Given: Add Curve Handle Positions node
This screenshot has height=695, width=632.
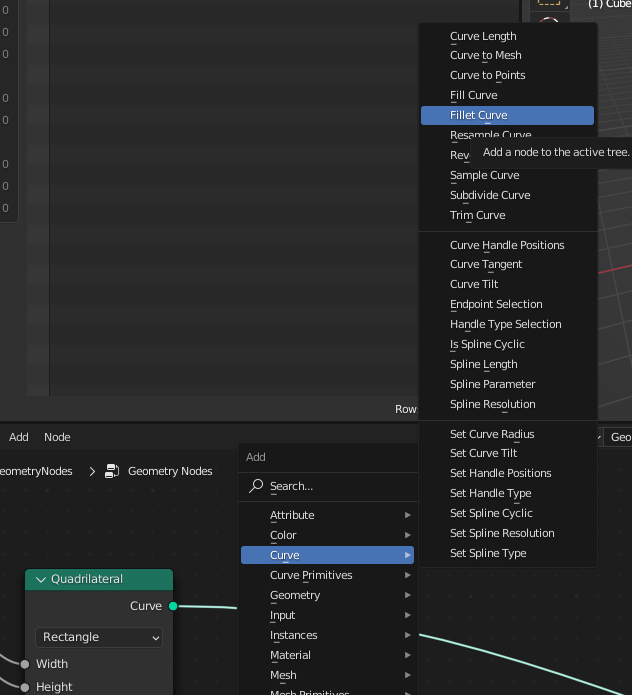Looking at the screenshot, I should pyautogui.click(x=507, y=245).
